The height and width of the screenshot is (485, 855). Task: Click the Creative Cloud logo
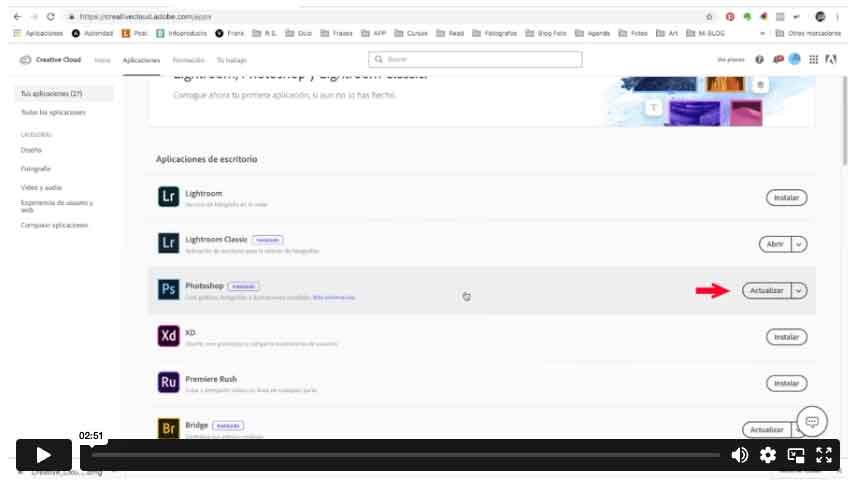pos(25,59)
